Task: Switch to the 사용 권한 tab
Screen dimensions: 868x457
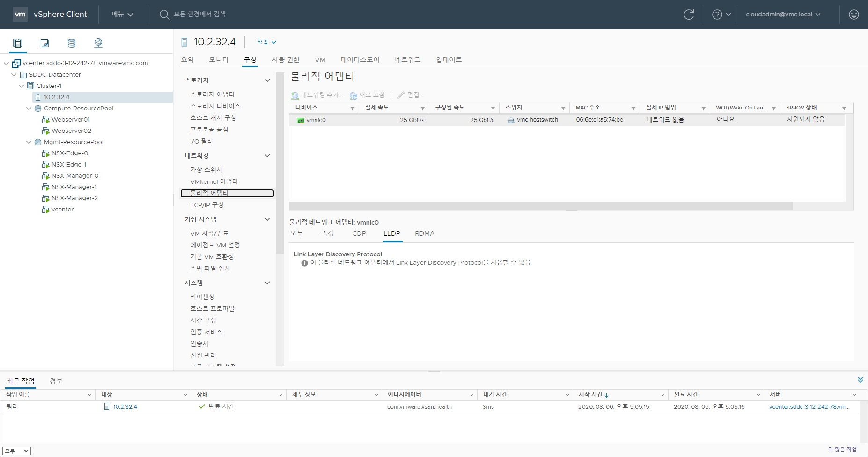Action: (x=286, y=59)
